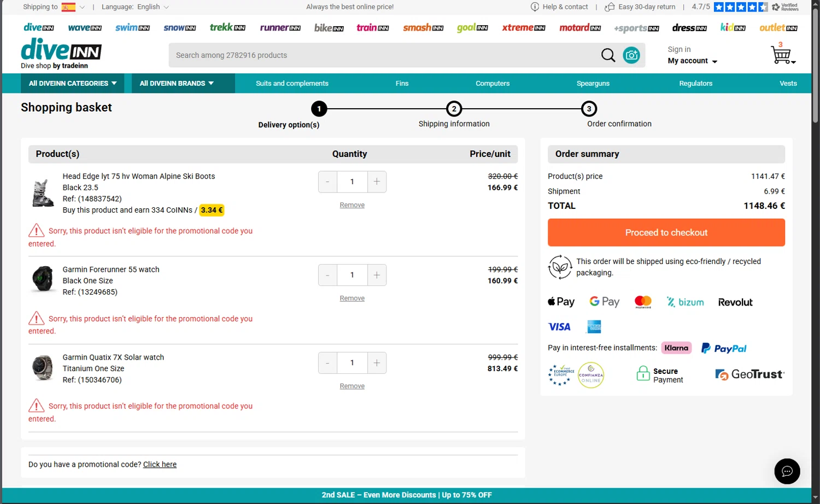Click the Help & contact info icon
The width and height of the screenshot is (820, 504).
[x=535, y=7]
